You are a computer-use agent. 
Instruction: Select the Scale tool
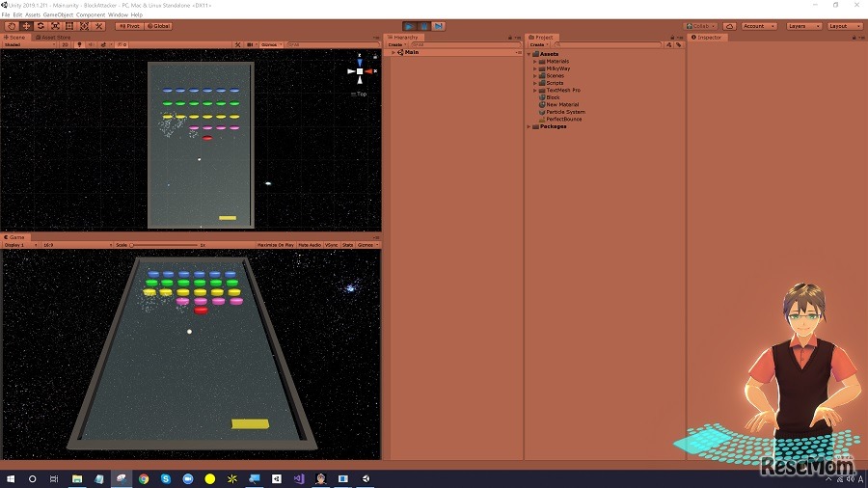coord(55,26)
